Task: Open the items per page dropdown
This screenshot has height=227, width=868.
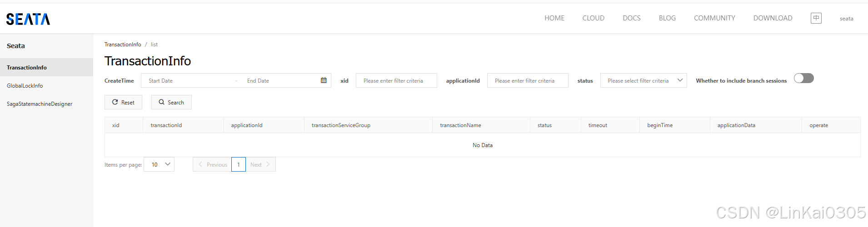Action: 159,164
